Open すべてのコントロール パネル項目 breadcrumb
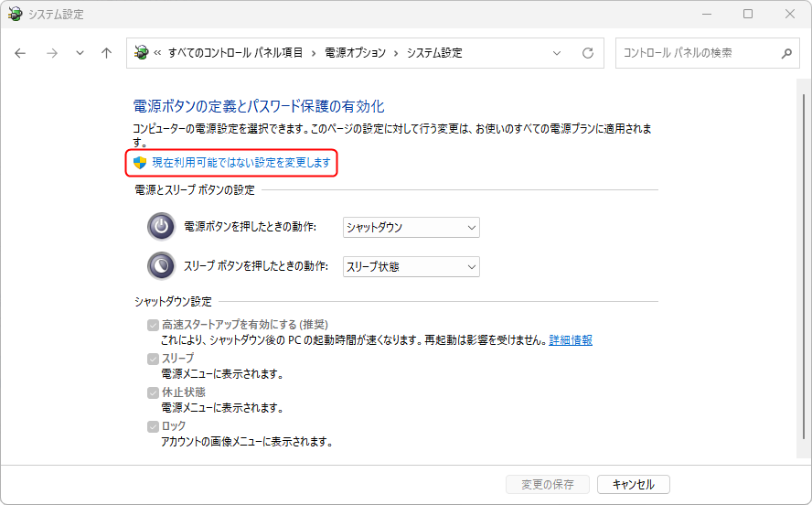This screenshot has height=505, width=812. tap(236, 53)
